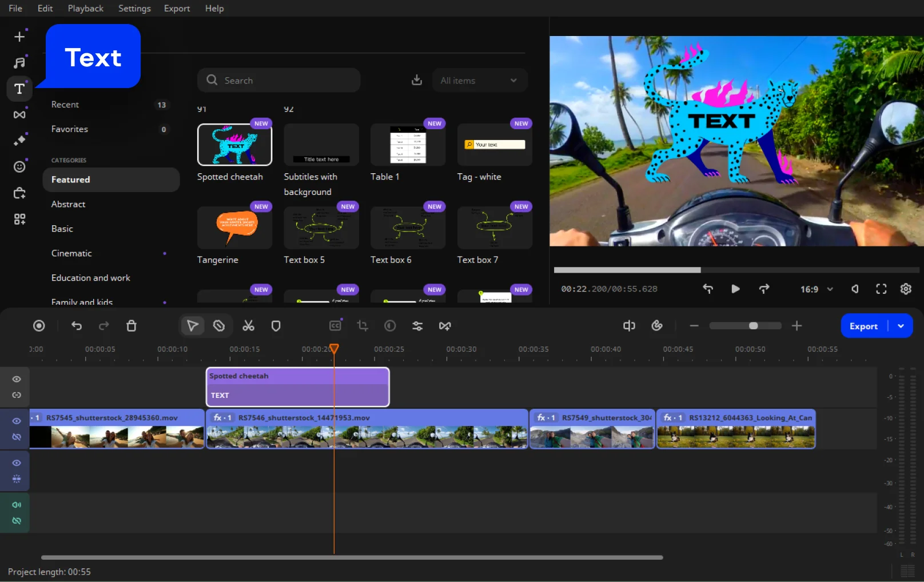
Task: Click the blue Export button
Action: (x=863, y=326)
